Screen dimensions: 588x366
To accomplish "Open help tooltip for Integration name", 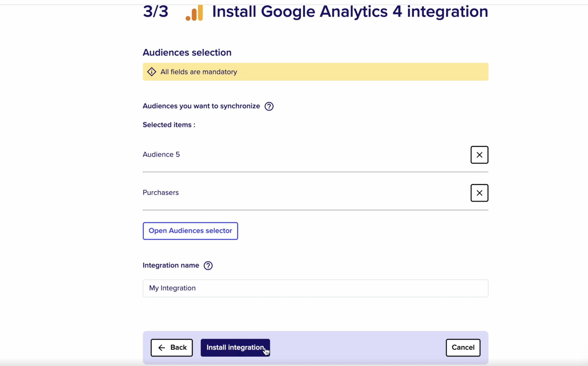I will [208, 265].
